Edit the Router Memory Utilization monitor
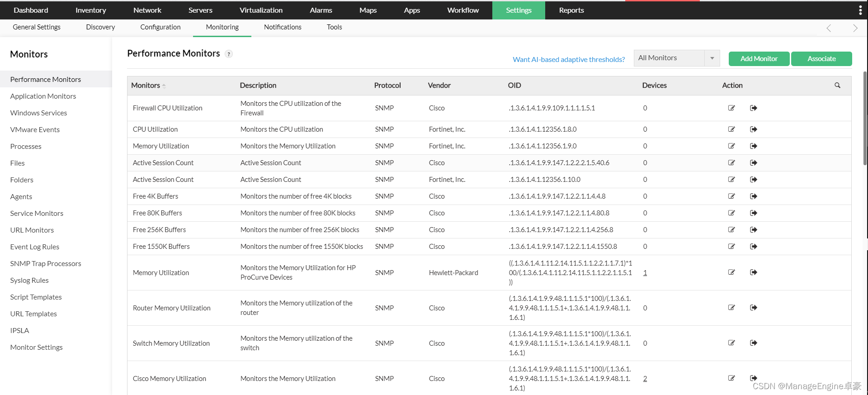Screen dimensions: 868x395 (731, 307)
